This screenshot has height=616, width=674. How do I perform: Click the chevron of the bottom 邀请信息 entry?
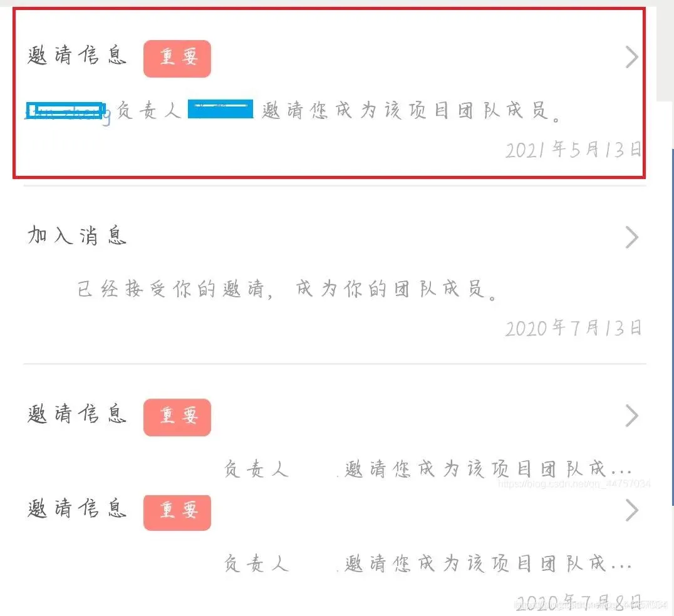tap(631, 510)
